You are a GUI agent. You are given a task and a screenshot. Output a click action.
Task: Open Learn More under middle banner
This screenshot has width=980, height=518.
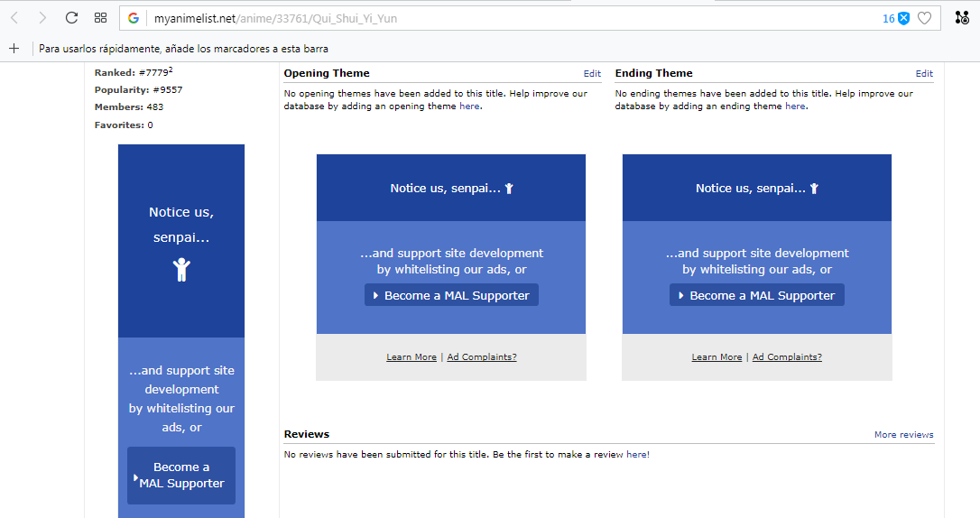(x=411, y=356)
